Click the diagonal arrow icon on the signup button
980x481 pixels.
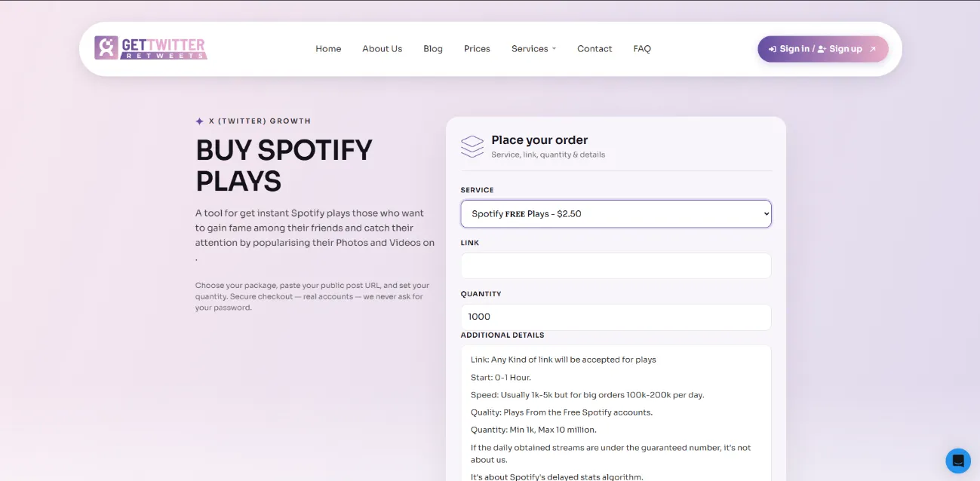coord(872,47)
